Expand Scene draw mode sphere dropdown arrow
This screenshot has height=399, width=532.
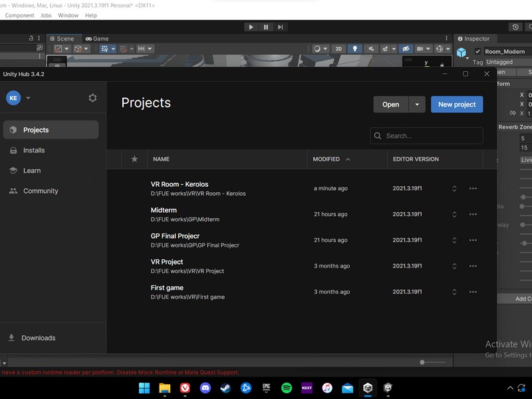(x=325, y=49)
